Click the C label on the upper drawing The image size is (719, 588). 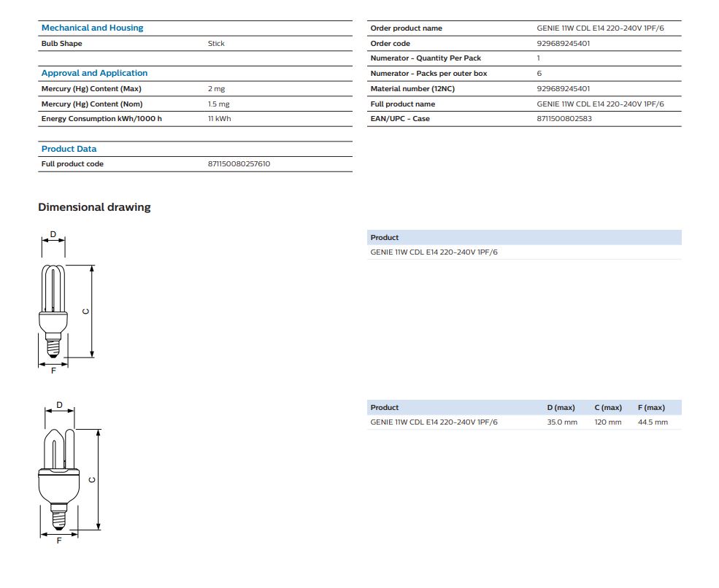[85, 312]
